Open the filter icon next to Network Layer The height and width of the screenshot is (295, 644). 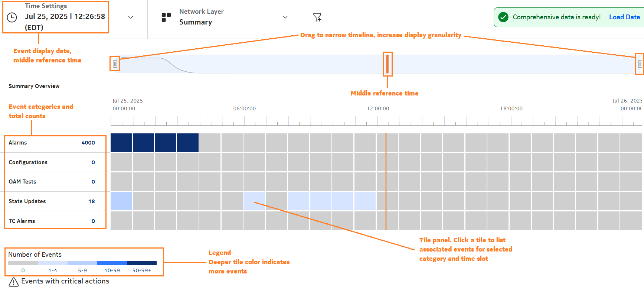click(317, 17)
